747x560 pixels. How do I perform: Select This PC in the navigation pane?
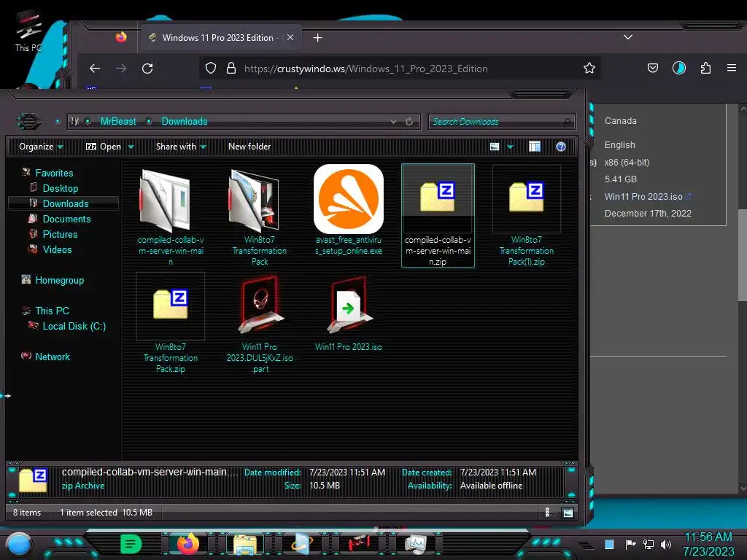(x=52, y=311)
